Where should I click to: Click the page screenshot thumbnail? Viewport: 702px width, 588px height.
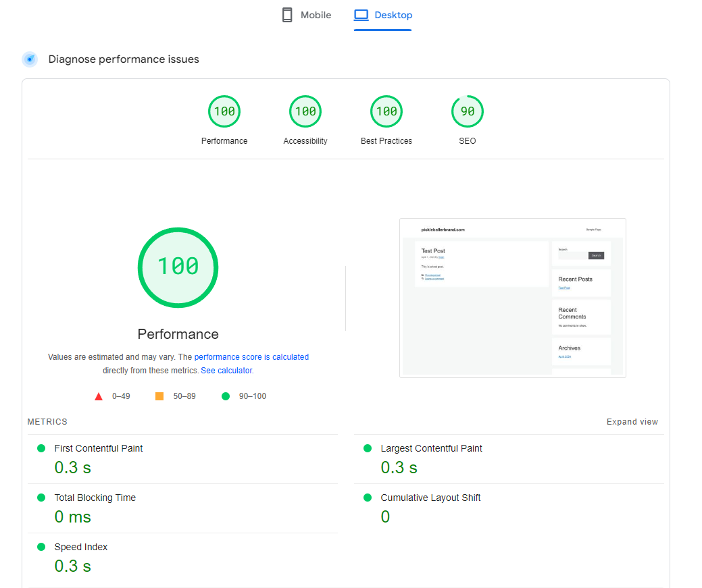[513, 298]
